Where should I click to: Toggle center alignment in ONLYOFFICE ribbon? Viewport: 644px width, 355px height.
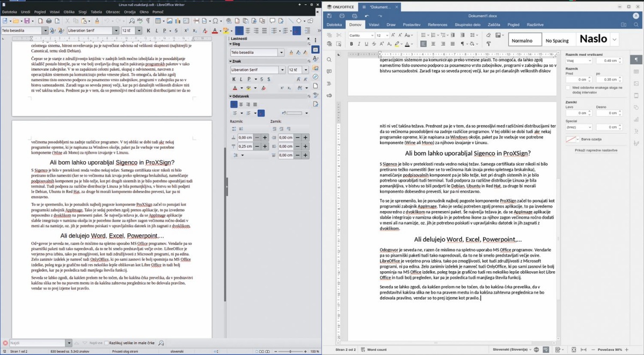click(432, 44)
